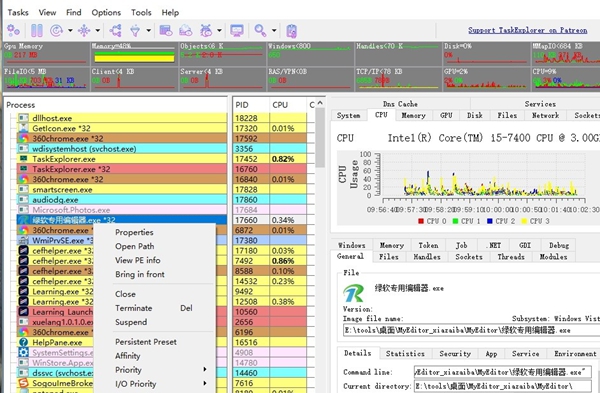The height and width of the screenshot is (393, 600).
Task: Select the audiodg.exe process row
Action: 122,200
